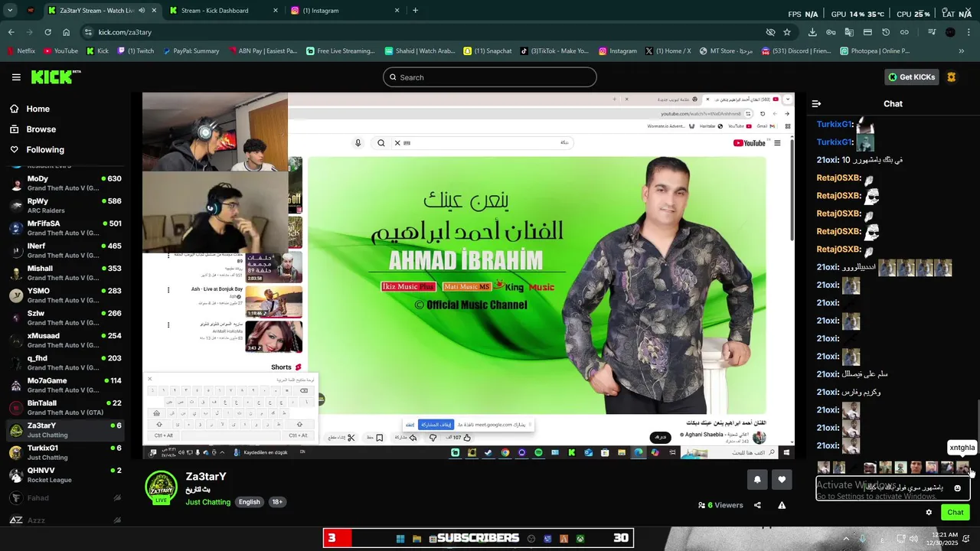The width and height of the screenshot is (980, 551).
Task: Open the Twitch bookmark
Action: (134, 51)
